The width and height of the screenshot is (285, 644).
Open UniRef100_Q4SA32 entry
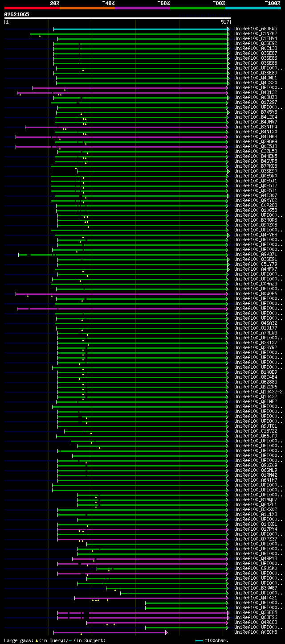tap(256, 323)
